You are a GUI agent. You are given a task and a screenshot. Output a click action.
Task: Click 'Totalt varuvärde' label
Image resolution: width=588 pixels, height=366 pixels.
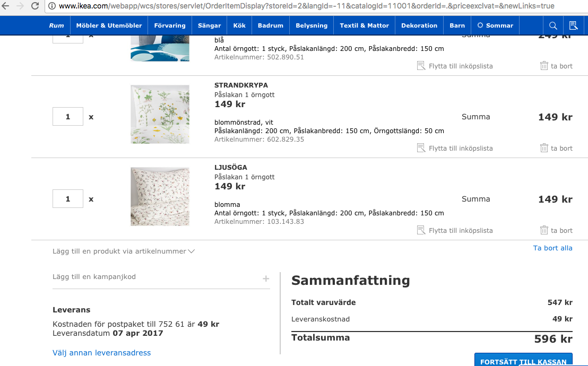click(x=324, y=302)
